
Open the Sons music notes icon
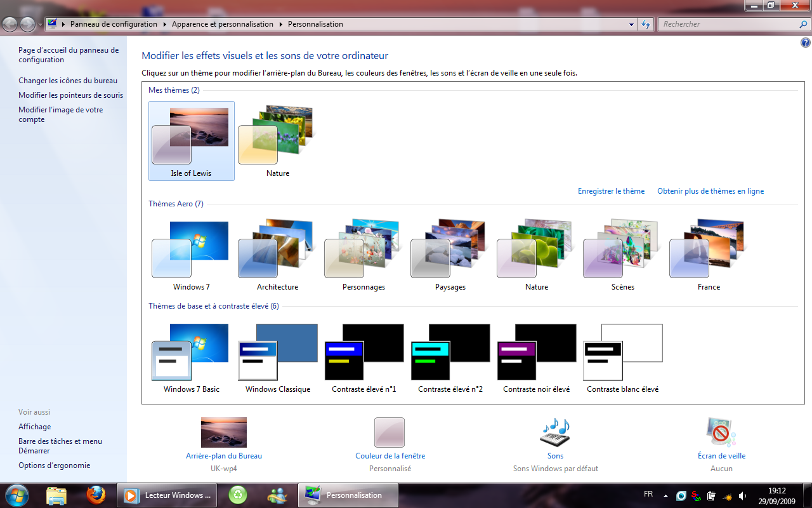point(555,432)
